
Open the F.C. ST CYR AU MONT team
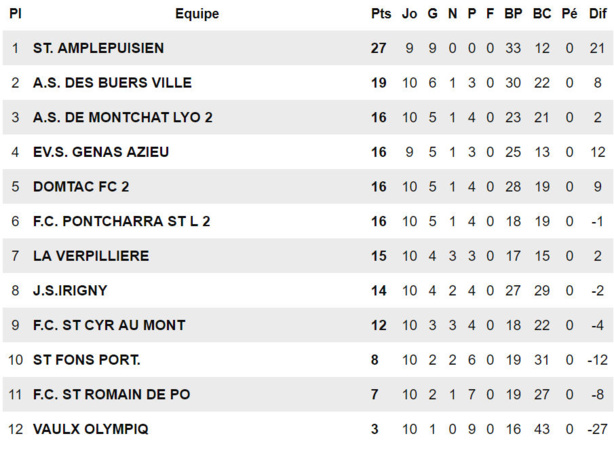tap(109, 325)
